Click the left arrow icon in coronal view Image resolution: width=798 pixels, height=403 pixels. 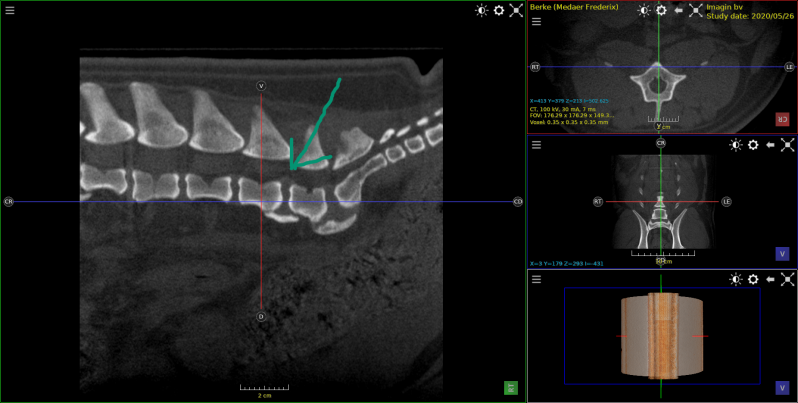[x=770, y=145]
